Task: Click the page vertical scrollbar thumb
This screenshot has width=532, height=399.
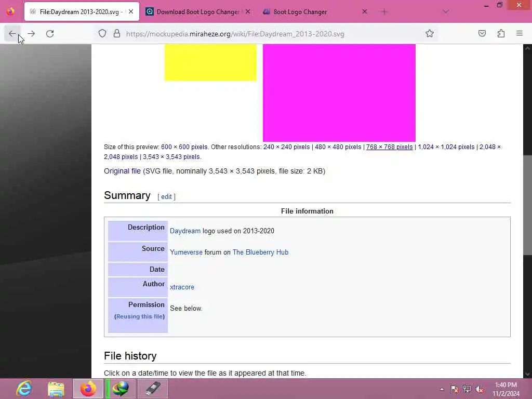Action: [528, 205]
